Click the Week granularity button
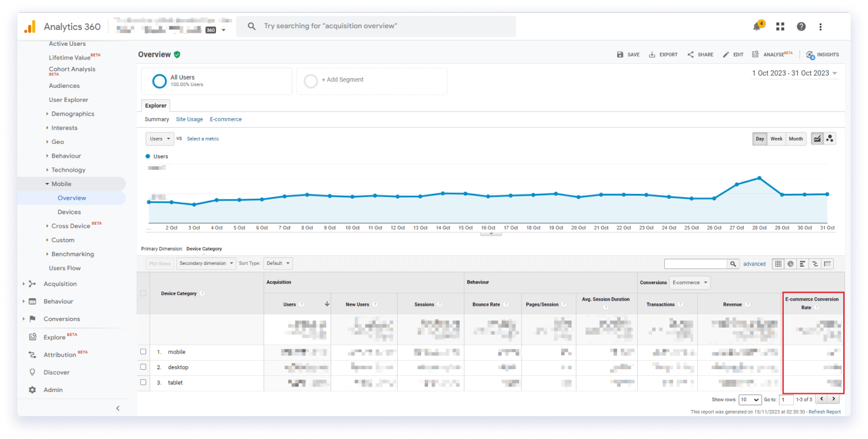Viewport: 868px width, 439px height. point(777,139)
